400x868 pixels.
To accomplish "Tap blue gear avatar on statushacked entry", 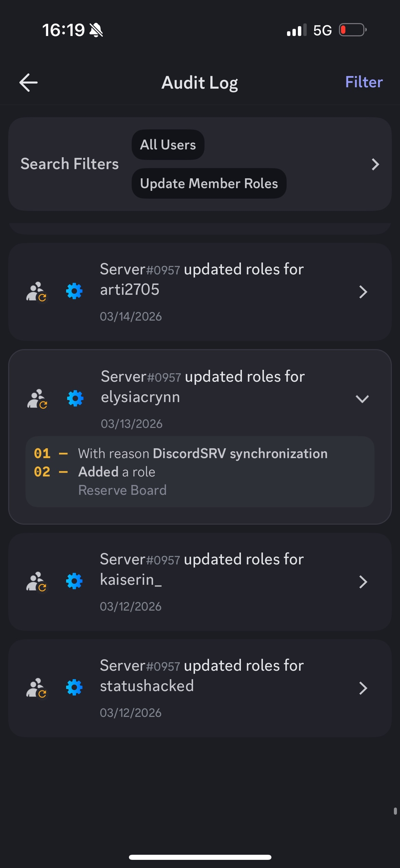I will coord(74,688).
